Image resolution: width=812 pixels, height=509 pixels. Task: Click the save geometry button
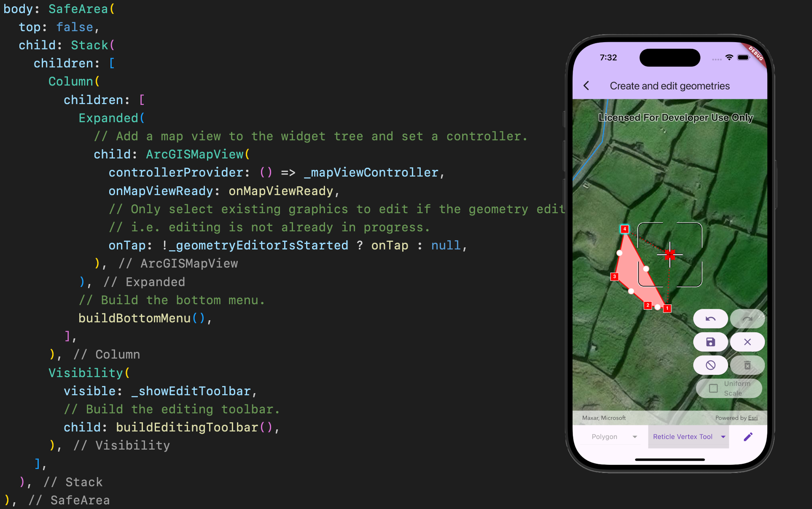pyautogui.click(x=711, y=341)
